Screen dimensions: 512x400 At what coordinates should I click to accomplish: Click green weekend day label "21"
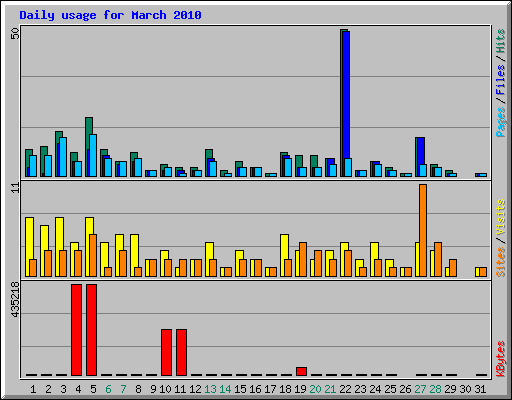coord(330,389)
